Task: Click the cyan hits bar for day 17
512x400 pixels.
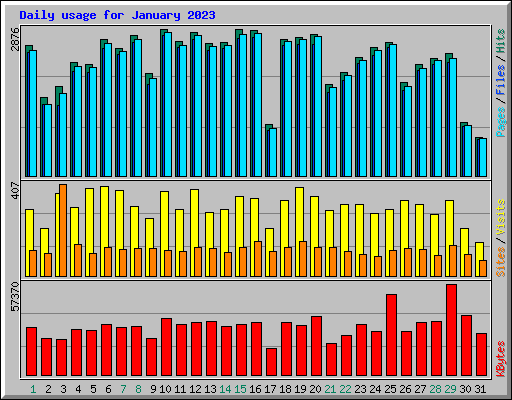Action: pyautogui.click(x=273, y=152)
